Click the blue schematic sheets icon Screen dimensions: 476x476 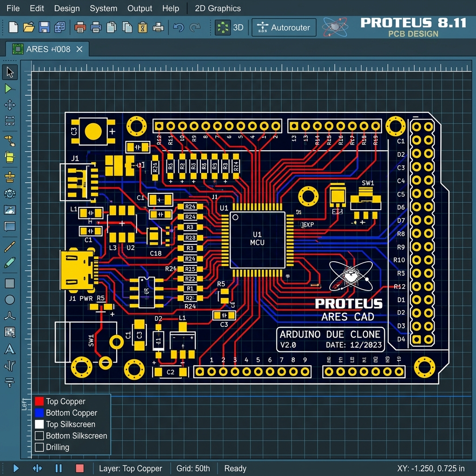click(x=60, y=27)
